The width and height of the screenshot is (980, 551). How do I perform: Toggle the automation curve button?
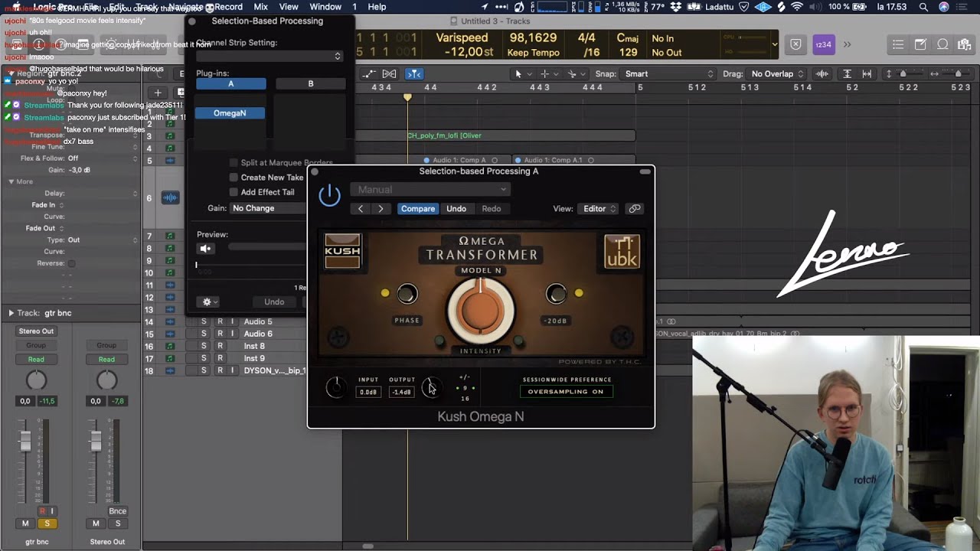pos(369,73)
